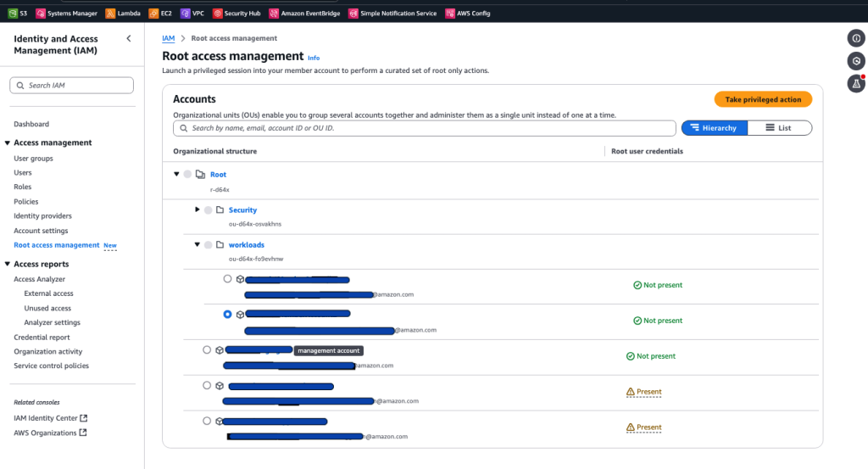This screenshot has width=868, height=469.
Task: Click the circular icon below info icon
Action: (x=856, y=61)
